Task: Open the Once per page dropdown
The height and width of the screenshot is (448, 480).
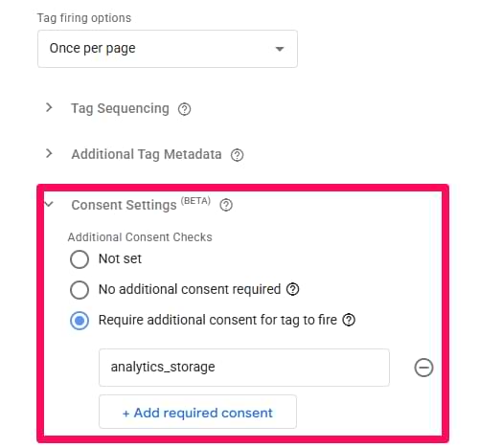Action: 168,49
